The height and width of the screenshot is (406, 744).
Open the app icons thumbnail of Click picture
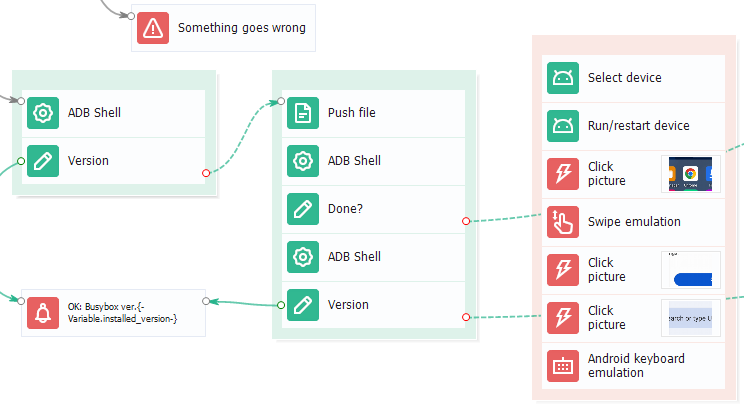point(690,174)
